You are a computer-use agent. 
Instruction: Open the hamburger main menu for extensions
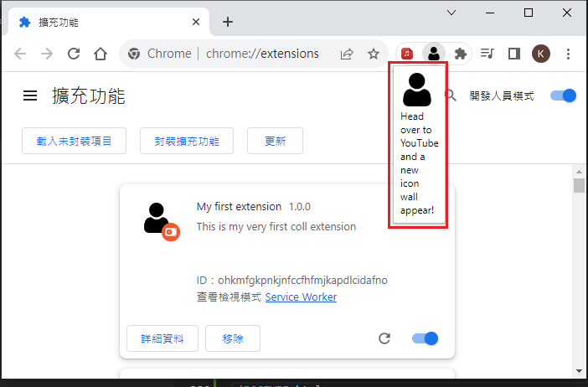tap(30, 96)
